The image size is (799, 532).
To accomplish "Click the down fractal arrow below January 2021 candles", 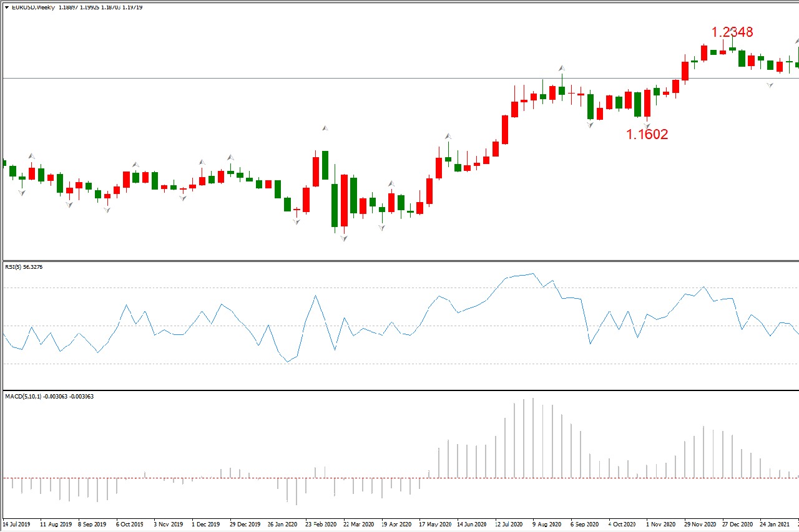I will [x=770, y=85].
